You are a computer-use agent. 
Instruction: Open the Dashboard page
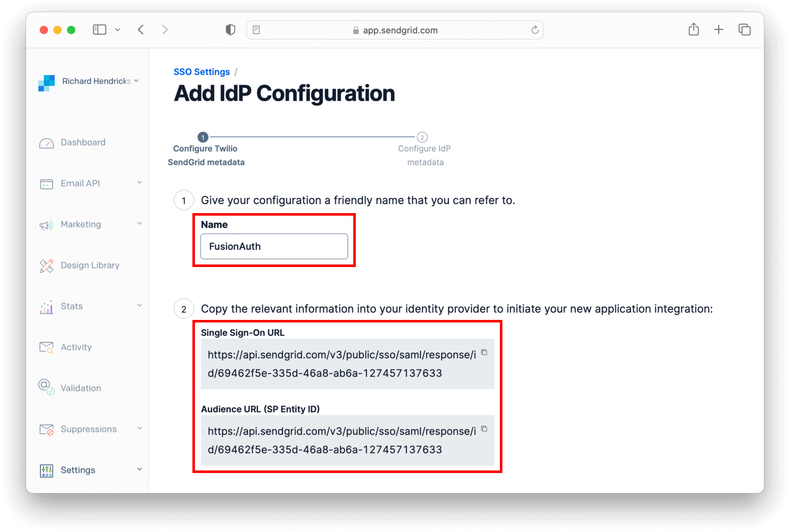tap(83, 142)
